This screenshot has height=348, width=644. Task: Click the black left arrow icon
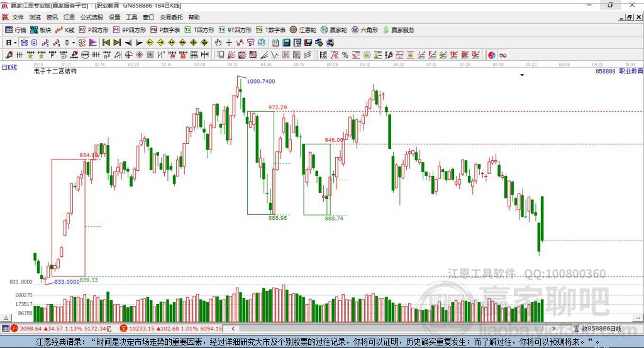coord(128,42)
